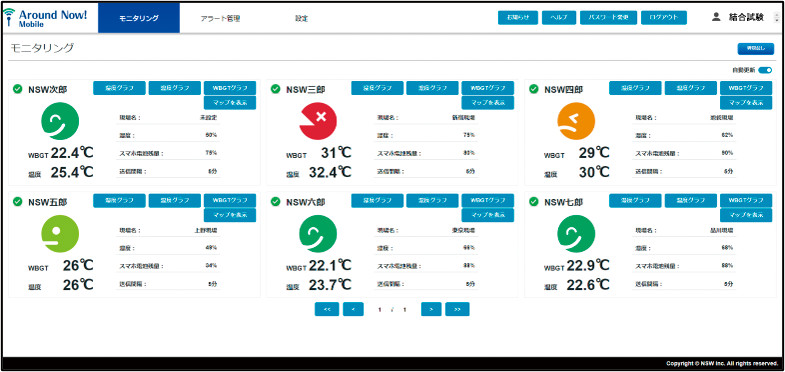Click マップを表示 for NSW五郎
The height and width of the screenshot is (372, 785).
pyautogui.click(x=230, y=215)
